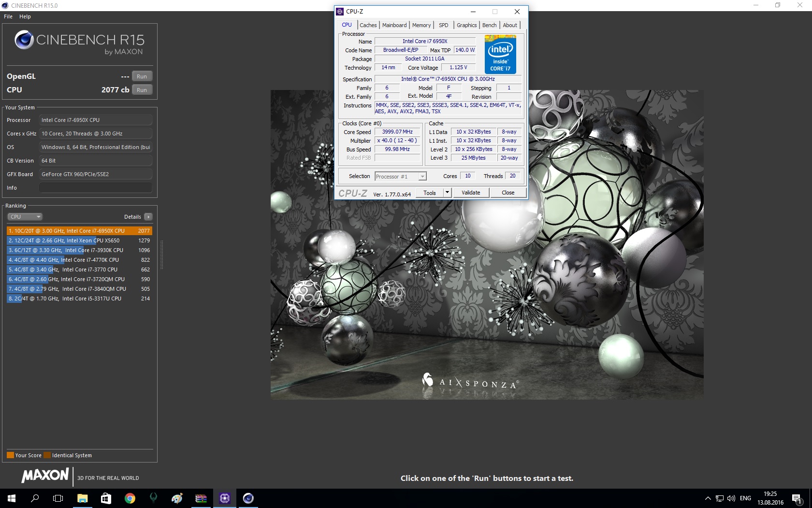Viewport: 812px width, 508px height.
Task: Open taskbar Search magnifier
Action: [x=35, y=498]
